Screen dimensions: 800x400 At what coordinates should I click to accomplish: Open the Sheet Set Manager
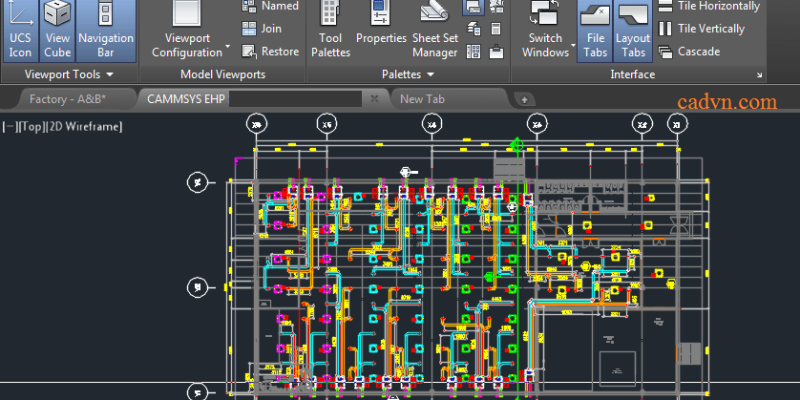pyautogui.click(x=435, y=31)
